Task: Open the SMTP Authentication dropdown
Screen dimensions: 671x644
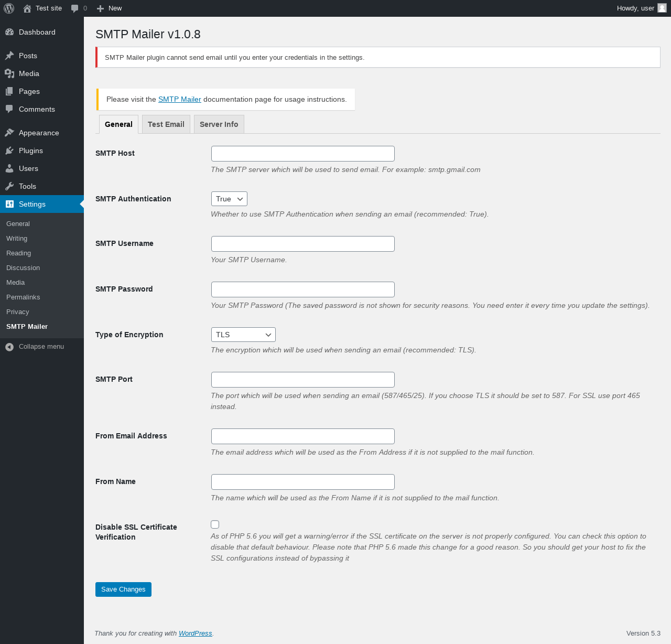Action: point(229,199)
